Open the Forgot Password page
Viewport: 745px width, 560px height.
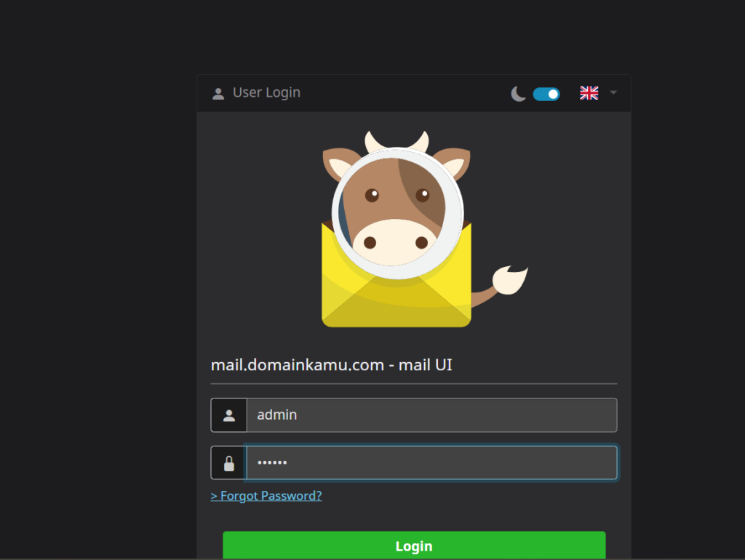tap(266, 495)
